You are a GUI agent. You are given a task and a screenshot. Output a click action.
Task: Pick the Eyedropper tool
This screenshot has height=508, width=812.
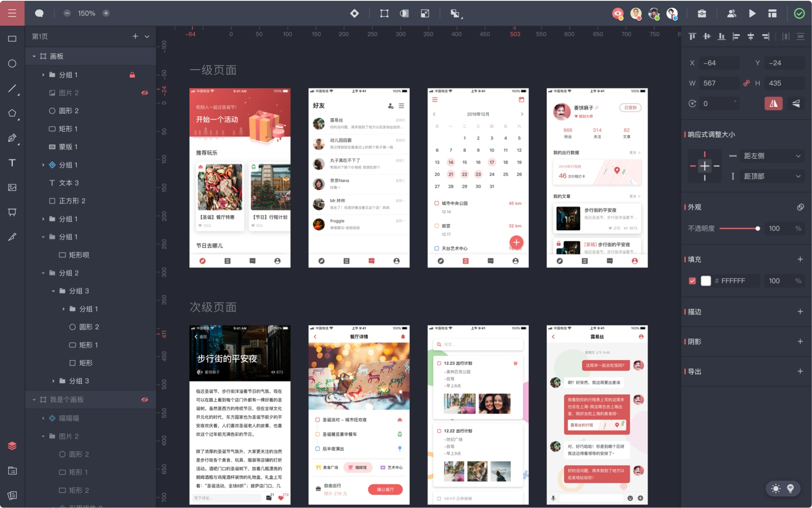click(12, 237)
